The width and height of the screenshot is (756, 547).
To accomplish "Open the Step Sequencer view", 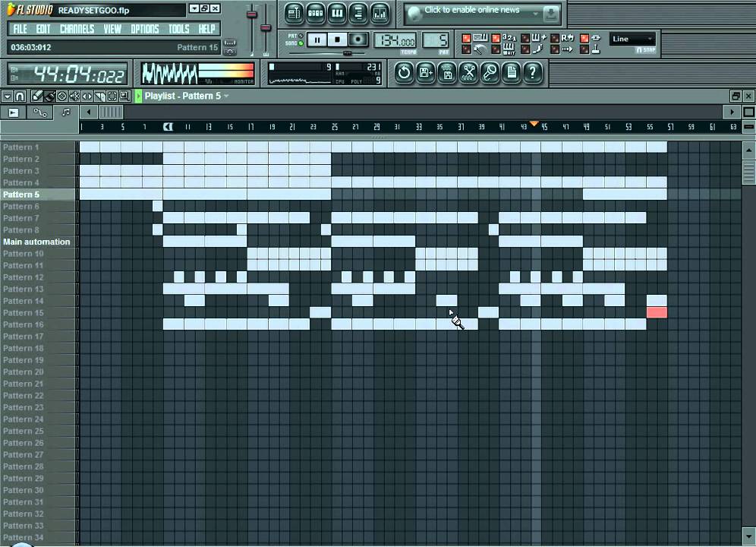I will click(x=315, y=13).
